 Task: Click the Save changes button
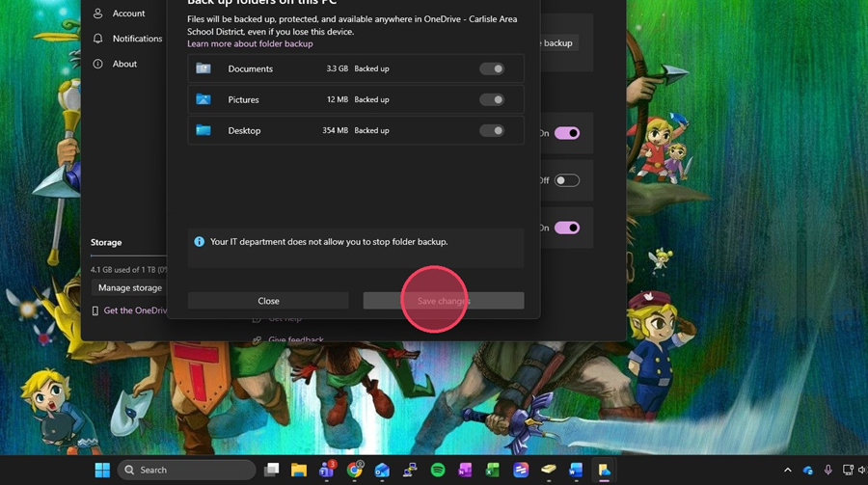click(x=444, y=301)
